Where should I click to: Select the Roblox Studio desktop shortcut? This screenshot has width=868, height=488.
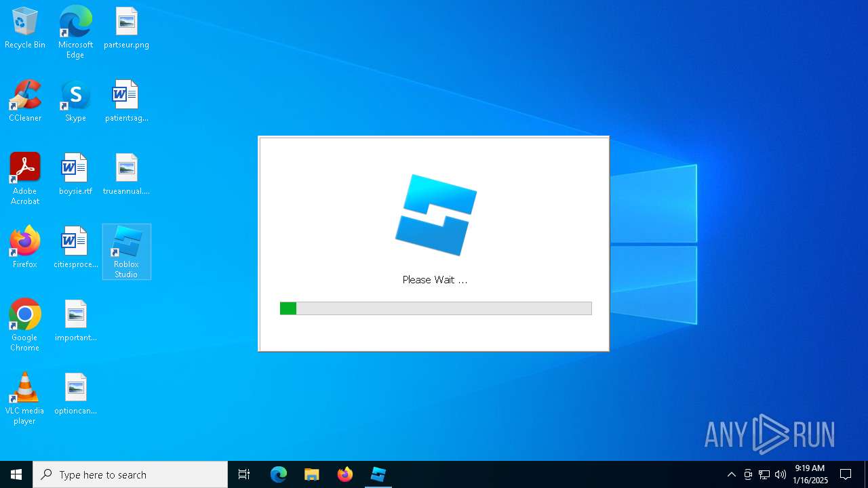(126, 252)
